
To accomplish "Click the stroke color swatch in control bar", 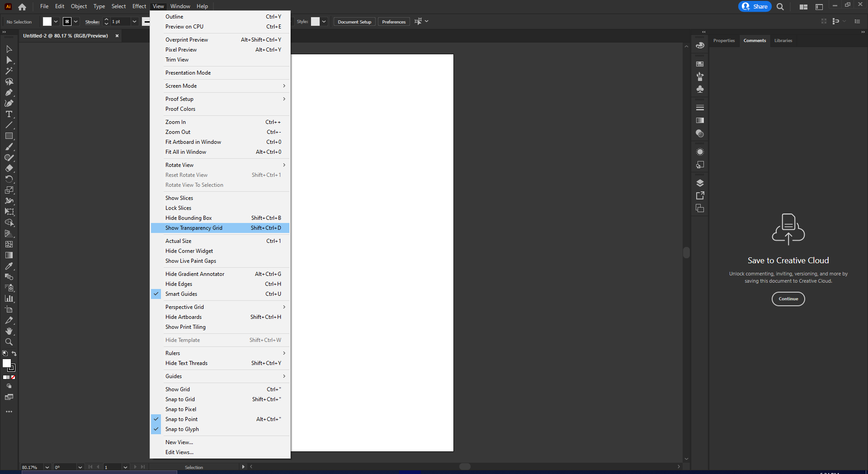I will [x=67, y=22].
